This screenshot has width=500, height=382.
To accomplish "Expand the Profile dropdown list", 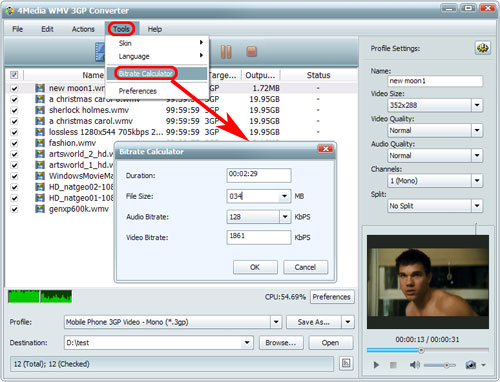I will click(276, 322).
